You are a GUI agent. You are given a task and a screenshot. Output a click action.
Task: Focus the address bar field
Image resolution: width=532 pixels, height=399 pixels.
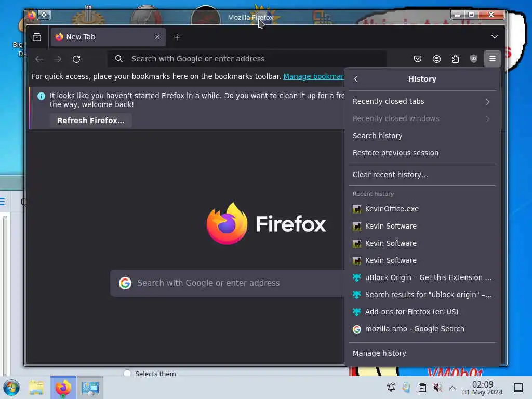[247, 59]
